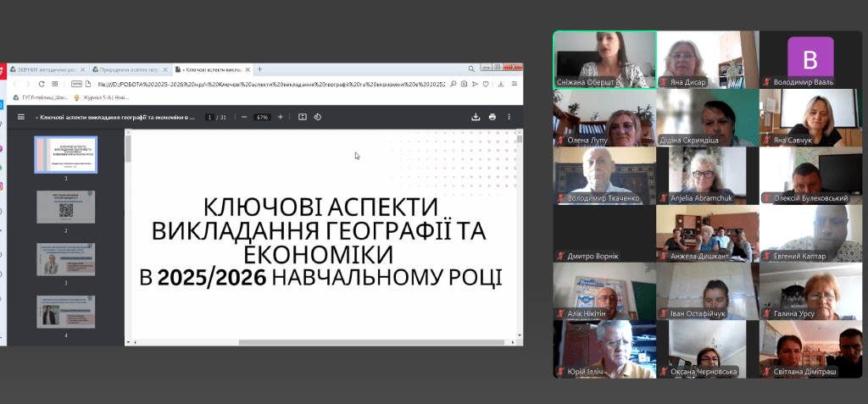This screenshot has height=404, width=868.
Task: Select Anjelia Abramchuk video tile
Action: pos(708,175)
